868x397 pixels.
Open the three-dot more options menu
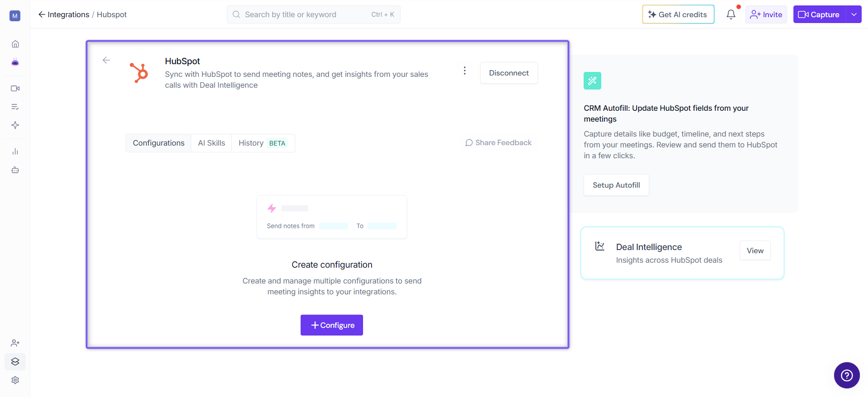465,71
